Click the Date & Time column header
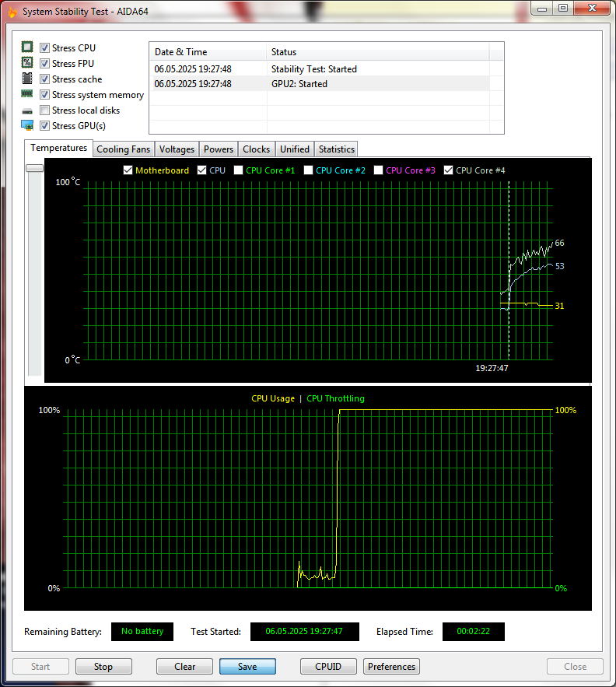 [208, 51]
